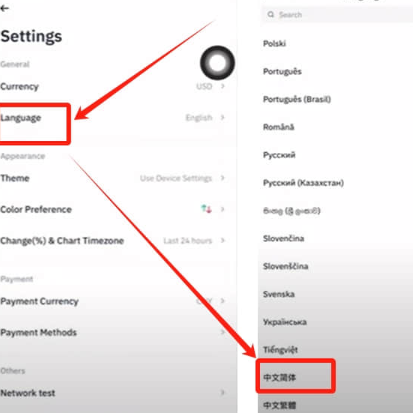Open the Color Preference setting

pyautogui.click(x=113, y=209)
